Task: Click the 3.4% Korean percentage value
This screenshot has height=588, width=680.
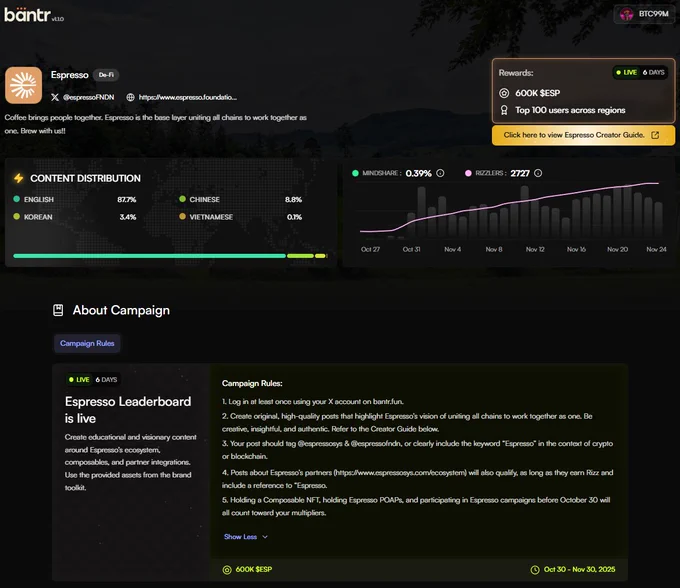Action: pos(128,217)
